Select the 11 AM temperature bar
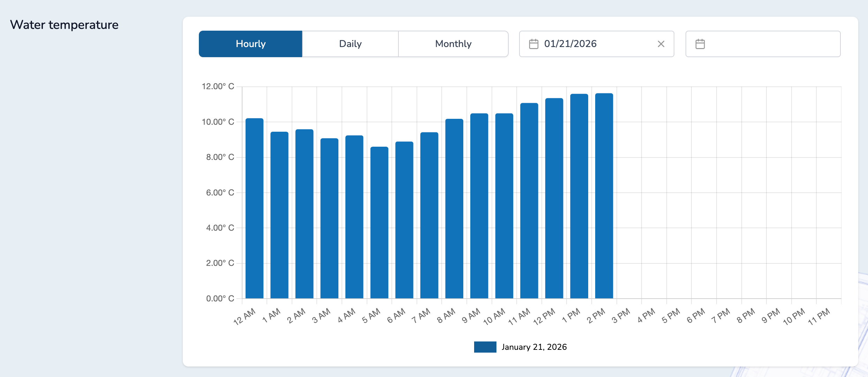 (x=529, y=200)
